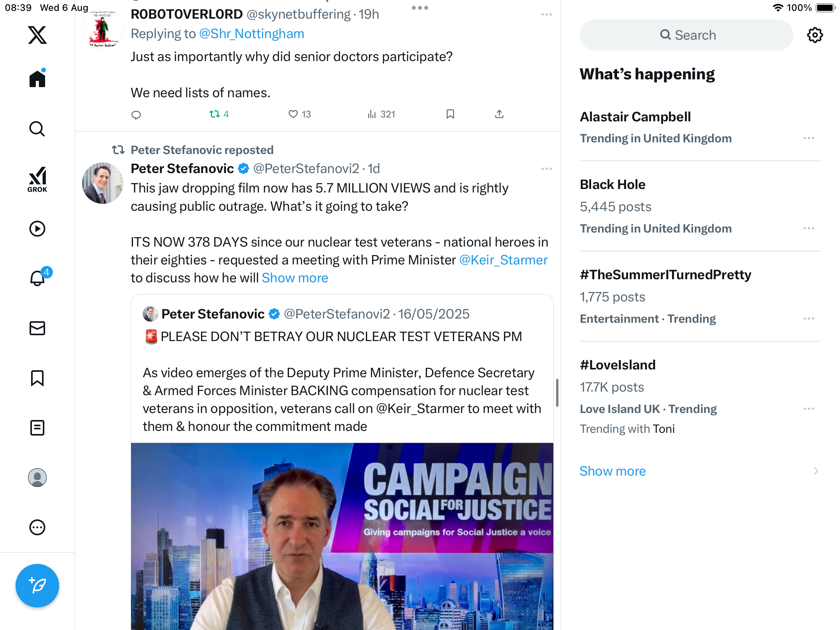Open direct messages envelope icon
Screen dimensions: 840x630
click(x=37, y=328)
